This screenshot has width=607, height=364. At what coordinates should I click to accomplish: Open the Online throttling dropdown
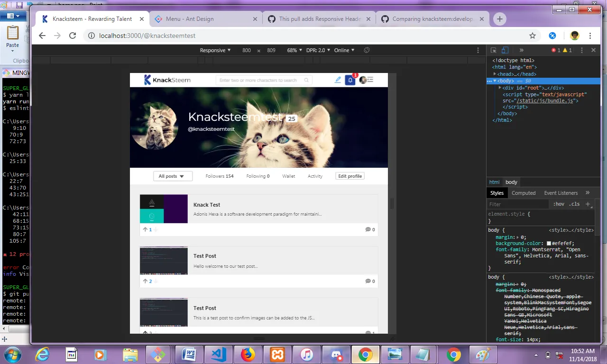[x=344, y=50]
